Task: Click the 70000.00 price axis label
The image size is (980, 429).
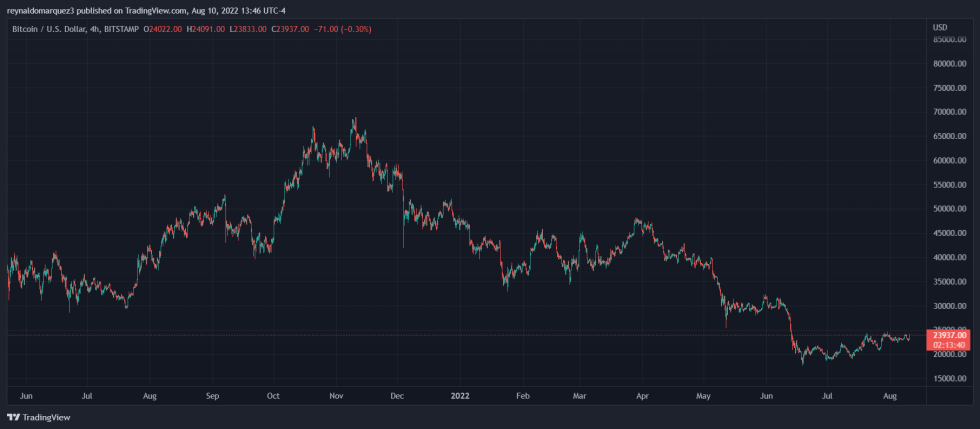Action: (950, 113)
